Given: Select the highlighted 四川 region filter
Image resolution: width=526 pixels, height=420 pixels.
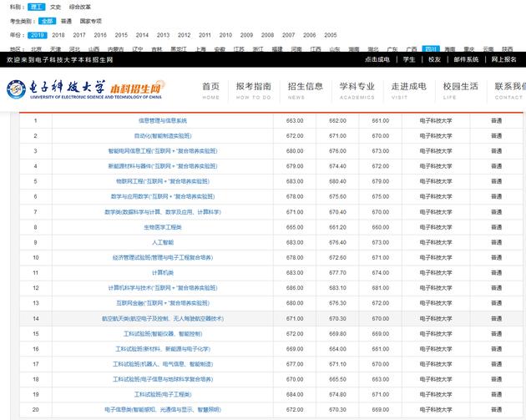Looking at the screenshot, I should coord(430,49).
